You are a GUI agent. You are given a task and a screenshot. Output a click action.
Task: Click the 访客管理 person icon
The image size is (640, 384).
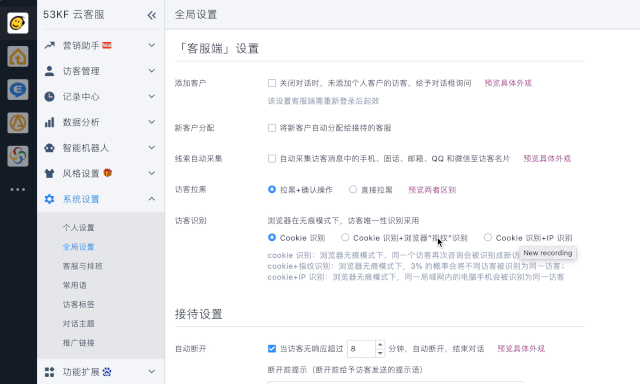(49, 71)
